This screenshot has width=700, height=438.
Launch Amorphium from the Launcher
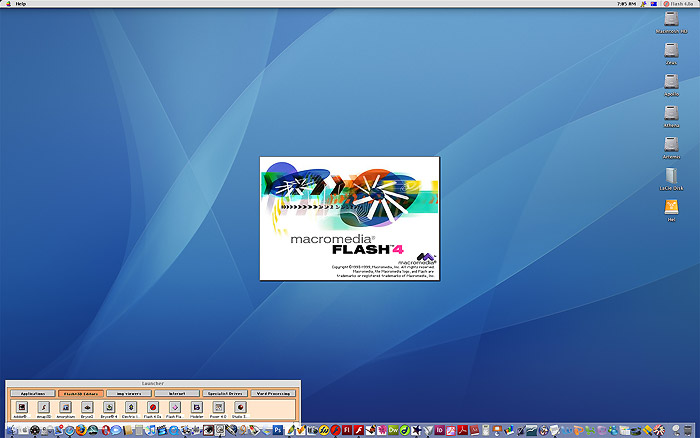65,407
